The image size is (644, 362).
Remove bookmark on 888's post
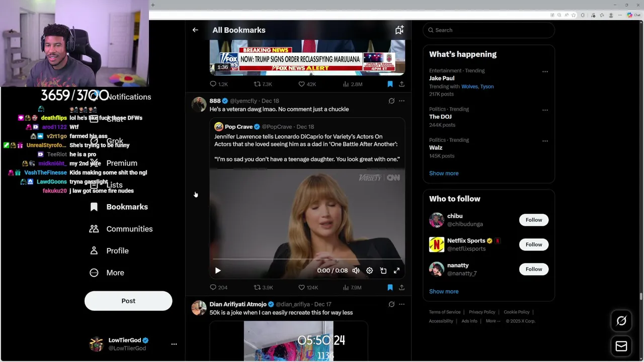(x=390, y=288)
